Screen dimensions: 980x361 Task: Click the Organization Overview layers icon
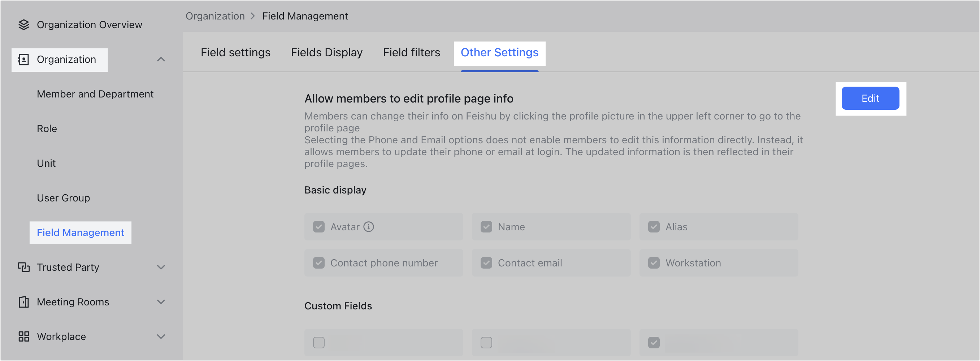point(23,24)
